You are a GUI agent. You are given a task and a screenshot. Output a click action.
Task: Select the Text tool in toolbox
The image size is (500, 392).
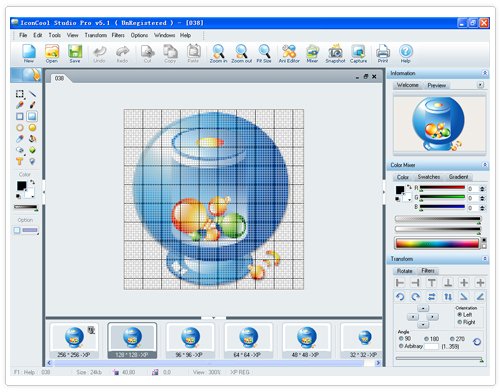pyautogui.click(x=20, y=162)
